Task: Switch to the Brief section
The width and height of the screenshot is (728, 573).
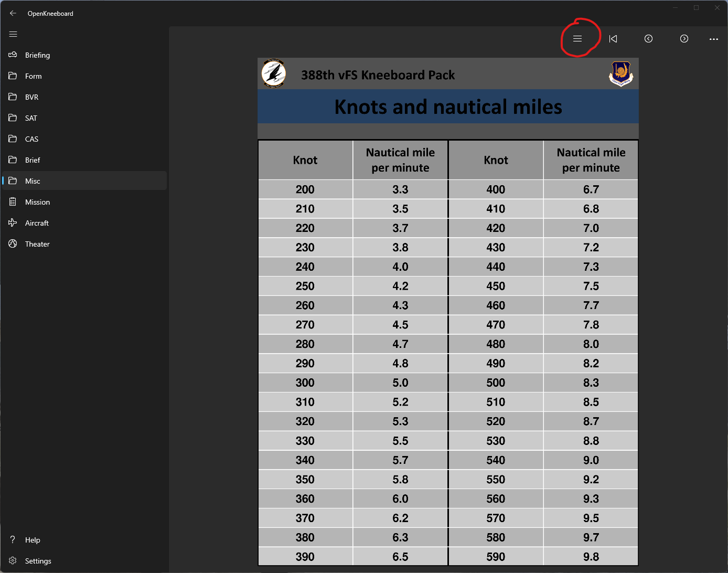Action: 33,160
